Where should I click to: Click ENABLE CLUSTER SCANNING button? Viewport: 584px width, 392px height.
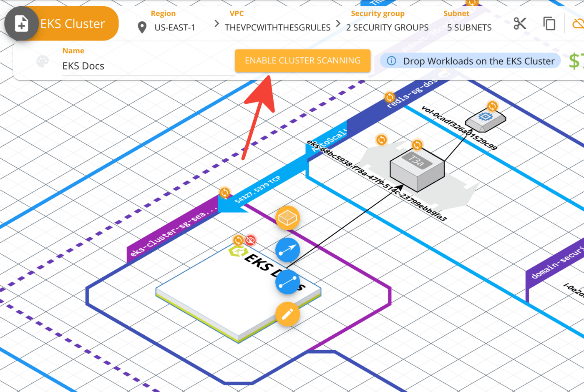(302, 60)
